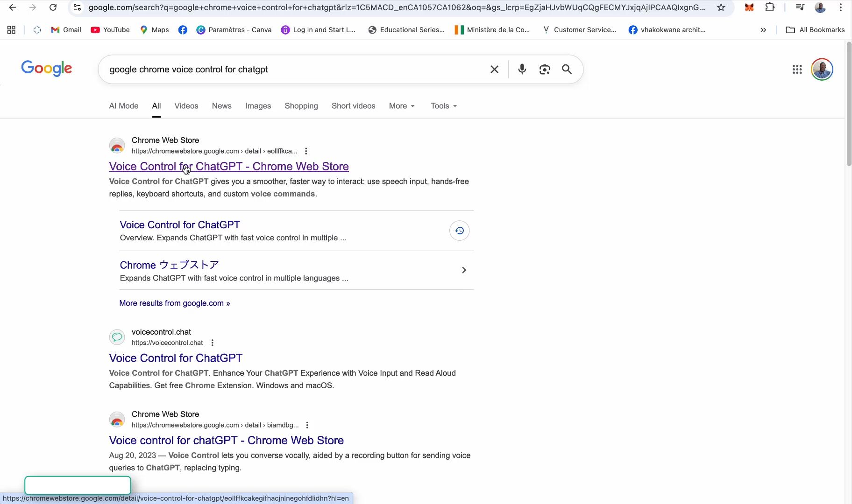The width and height of the screenshot is (852, 504).
Task: Click the voice search microphone icon
Action: 522,70
